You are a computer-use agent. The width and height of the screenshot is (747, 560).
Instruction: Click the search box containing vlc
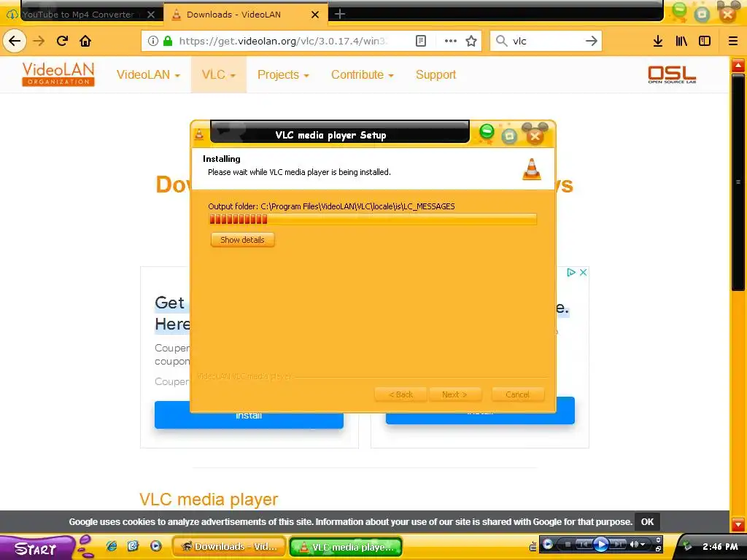tap(546, 41)
